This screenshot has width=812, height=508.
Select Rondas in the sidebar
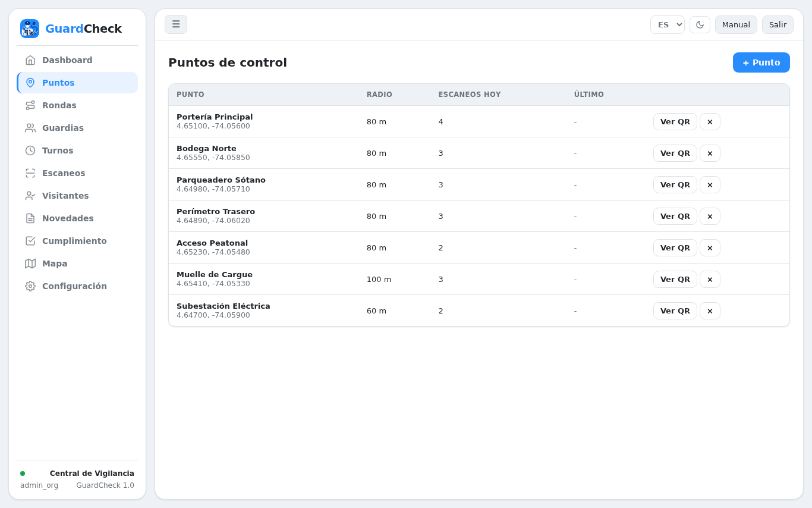pos(59,105)
